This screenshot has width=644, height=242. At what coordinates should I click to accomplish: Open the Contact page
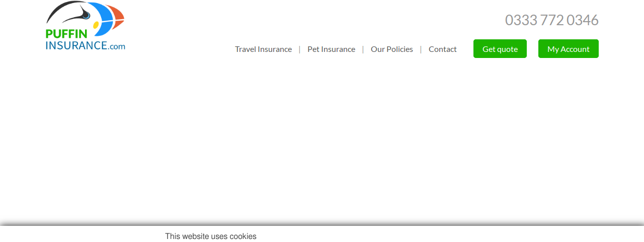pos(443,49)
